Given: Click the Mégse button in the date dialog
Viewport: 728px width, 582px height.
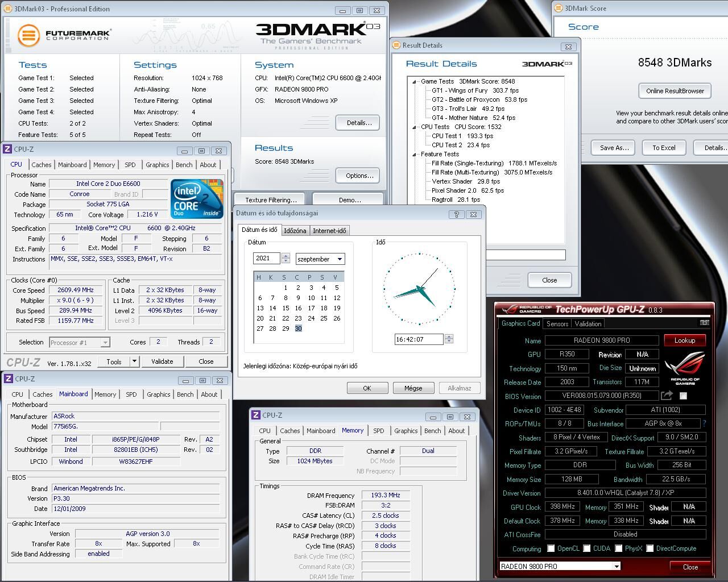Looking at the screenshot, I should point(413,388).
